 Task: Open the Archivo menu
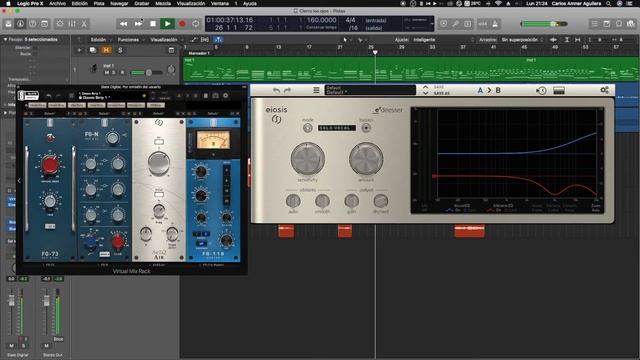tap(58, 3)
